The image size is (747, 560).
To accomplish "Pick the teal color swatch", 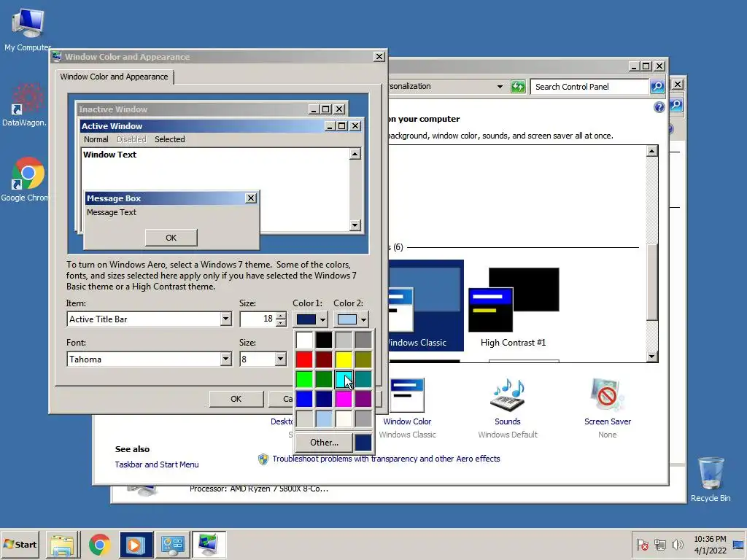I will (x=363, y=379).
